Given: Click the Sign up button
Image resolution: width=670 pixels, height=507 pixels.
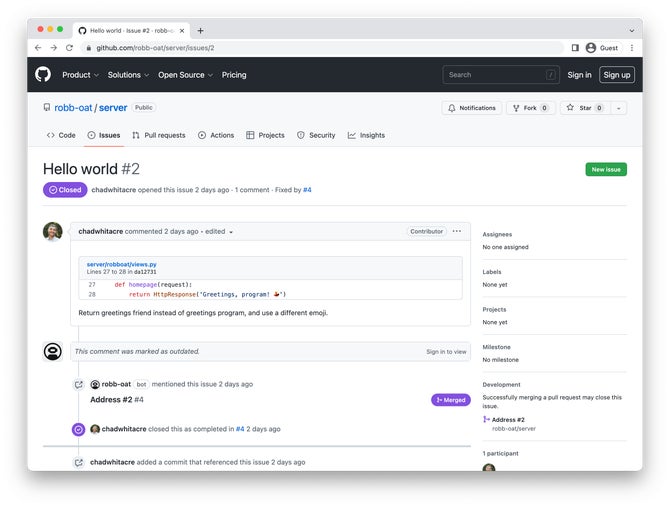Looking at the screenshot, I should (x=617, y=75).
